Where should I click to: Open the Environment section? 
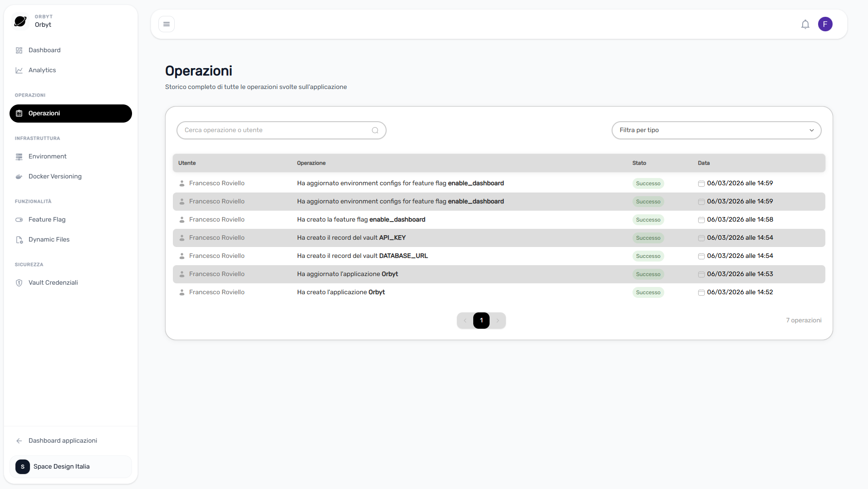coord(71,157)
